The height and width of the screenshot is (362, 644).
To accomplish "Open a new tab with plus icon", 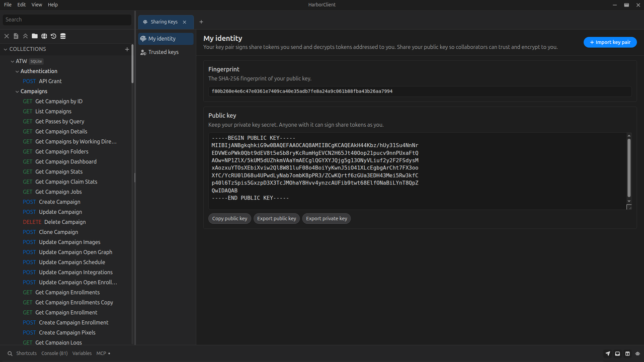I will 201,22.
